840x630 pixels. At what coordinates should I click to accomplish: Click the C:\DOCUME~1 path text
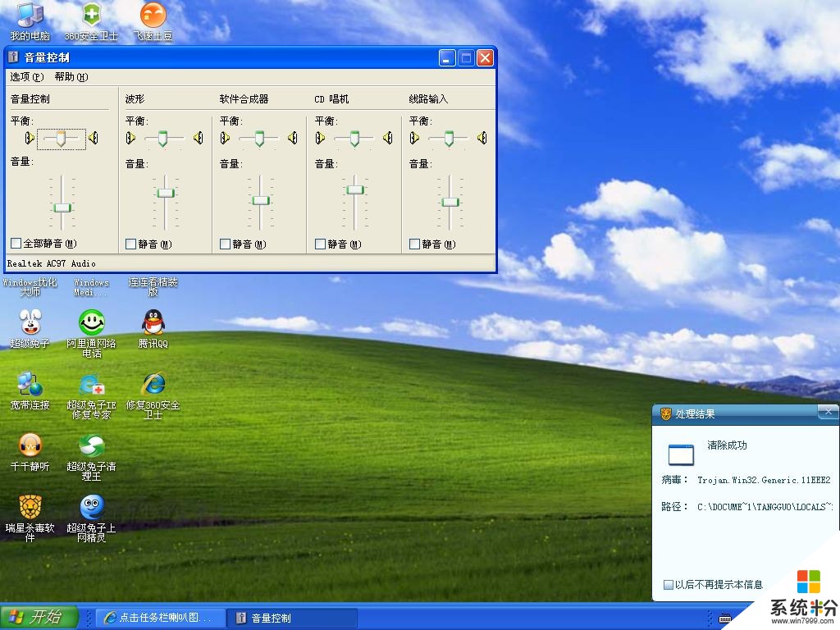[765, 507]
